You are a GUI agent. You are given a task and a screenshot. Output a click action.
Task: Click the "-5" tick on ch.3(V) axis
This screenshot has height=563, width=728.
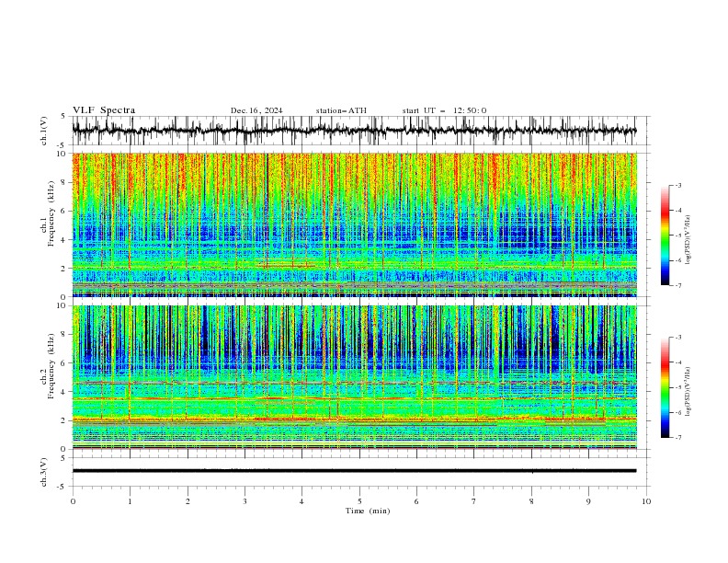coord(62,487)
